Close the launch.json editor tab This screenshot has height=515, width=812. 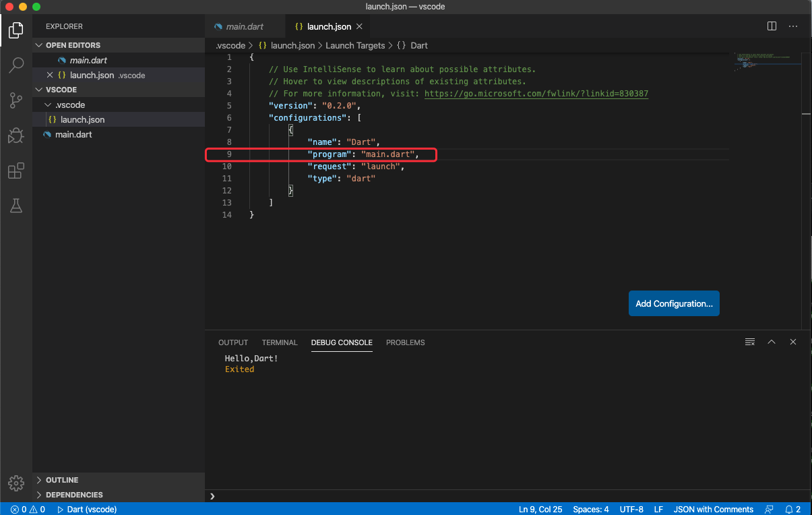(x=359, y=26)
